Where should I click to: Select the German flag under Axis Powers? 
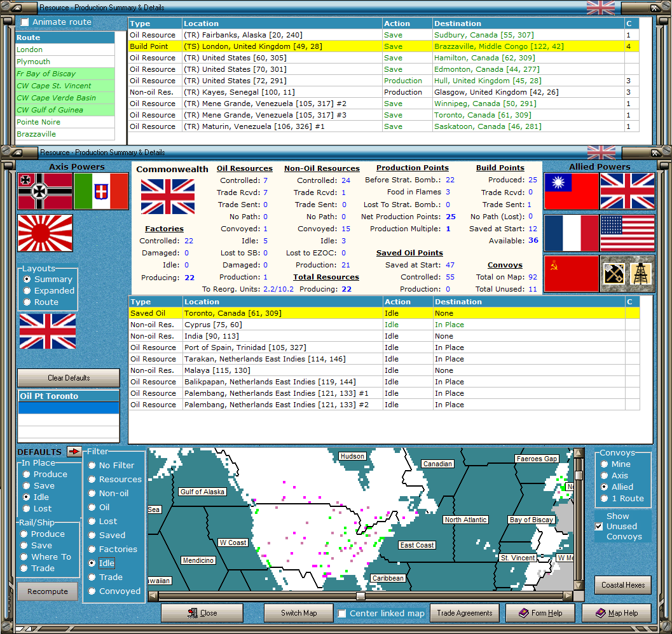45,191
